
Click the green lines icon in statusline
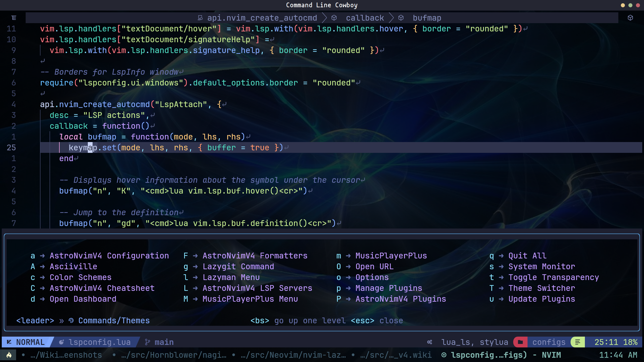(578, 342)
